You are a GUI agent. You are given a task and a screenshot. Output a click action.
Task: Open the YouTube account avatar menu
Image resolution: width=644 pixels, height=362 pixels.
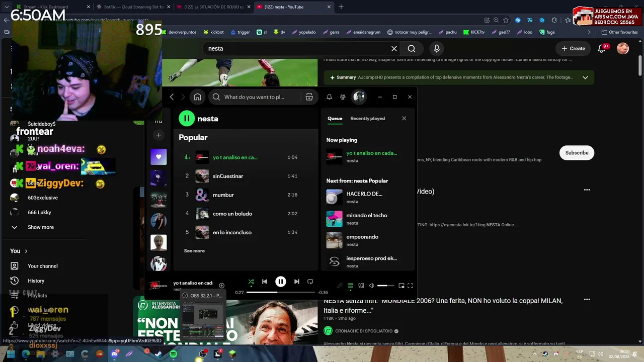pyautogui.click(x=623, y=49)
